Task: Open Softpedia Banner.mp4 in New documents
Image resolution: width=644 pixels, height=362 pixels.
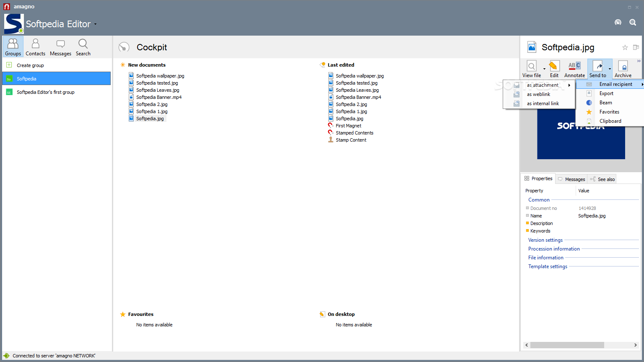Action: pos(159,97)
